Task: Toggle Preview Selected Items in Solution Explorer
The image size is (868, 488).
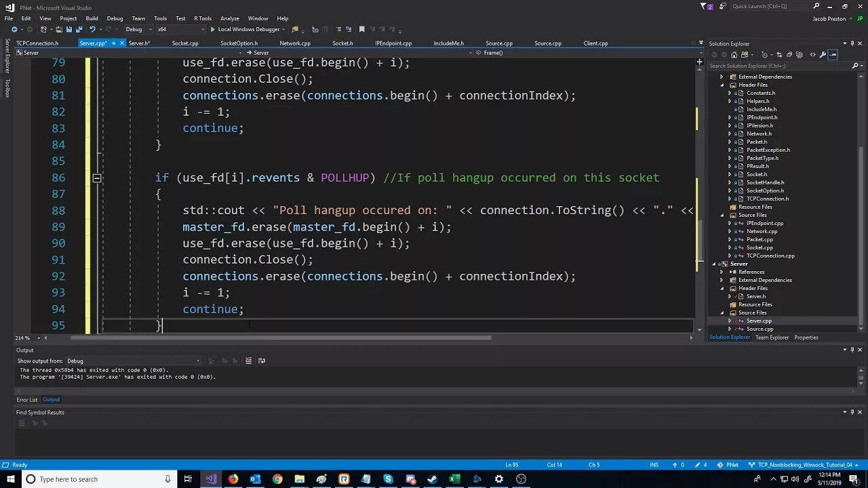Action: tap(833, 55)
